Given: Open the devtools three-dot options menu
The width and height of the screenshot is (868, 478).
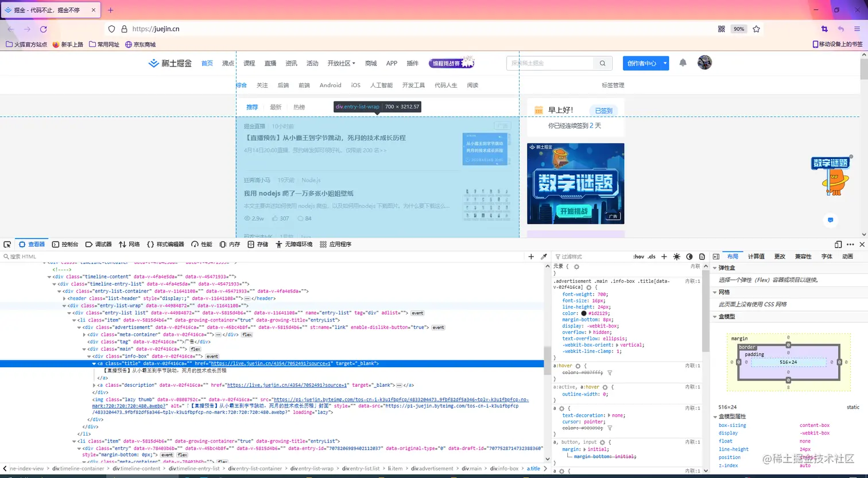Looking at the screenshot, I should click(850, 244).
